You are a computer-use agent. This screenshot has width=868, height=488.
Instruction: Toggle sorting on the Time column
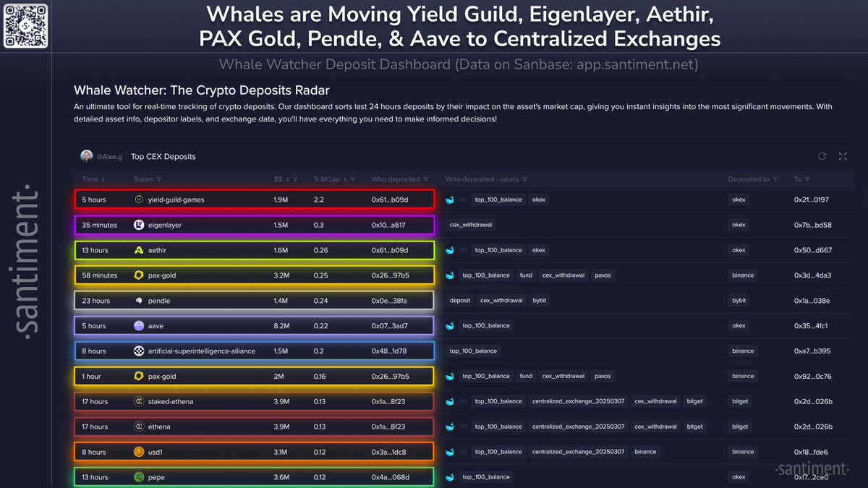(103, 179)
